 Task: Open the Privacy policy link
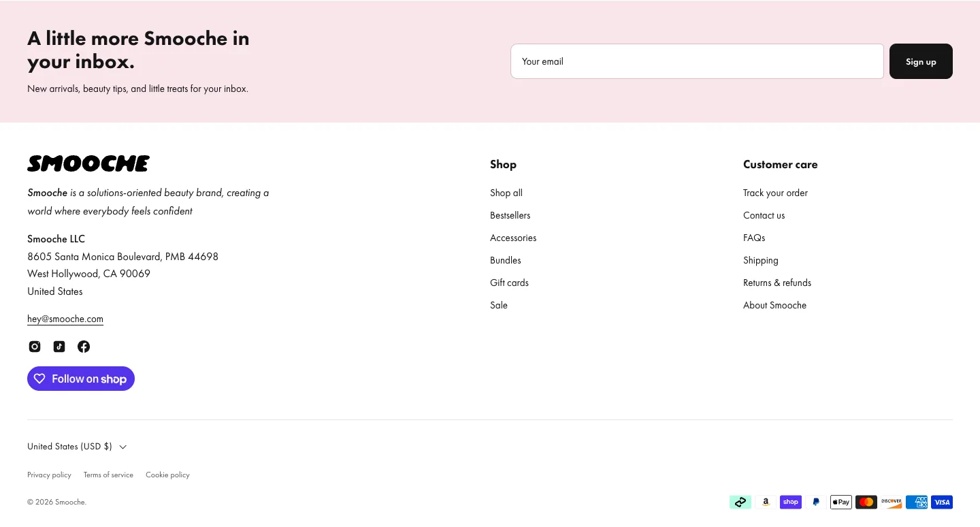49,475
